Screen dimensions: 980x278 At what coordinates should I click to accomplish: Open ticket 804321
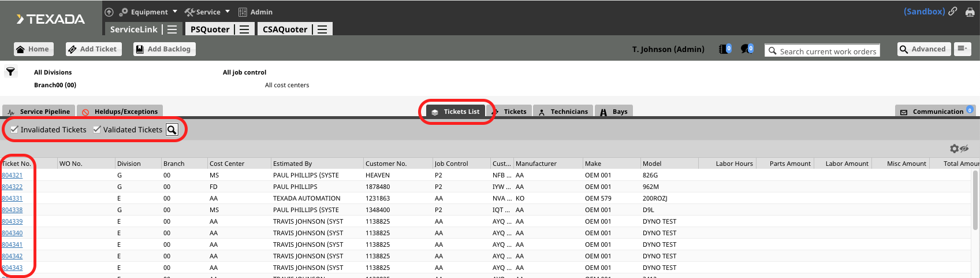tap(12, 175)
